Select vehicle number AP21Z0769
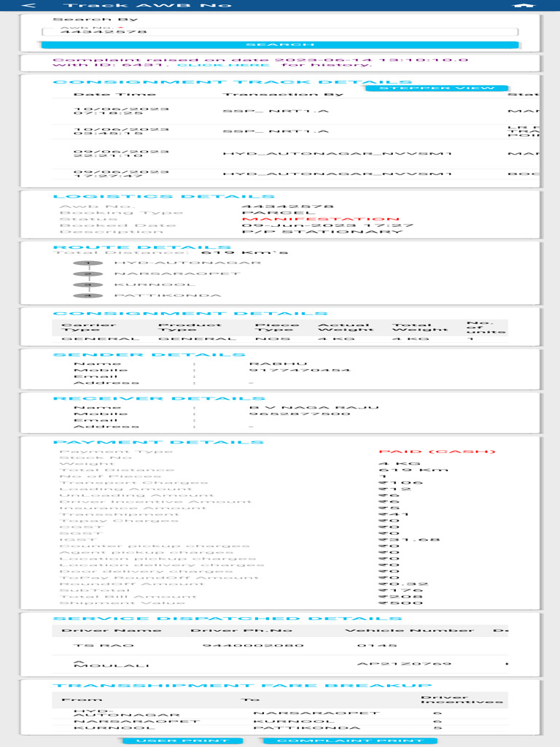Screen dimensions: 560x747 pyautogui.click(x=404, y=664)
